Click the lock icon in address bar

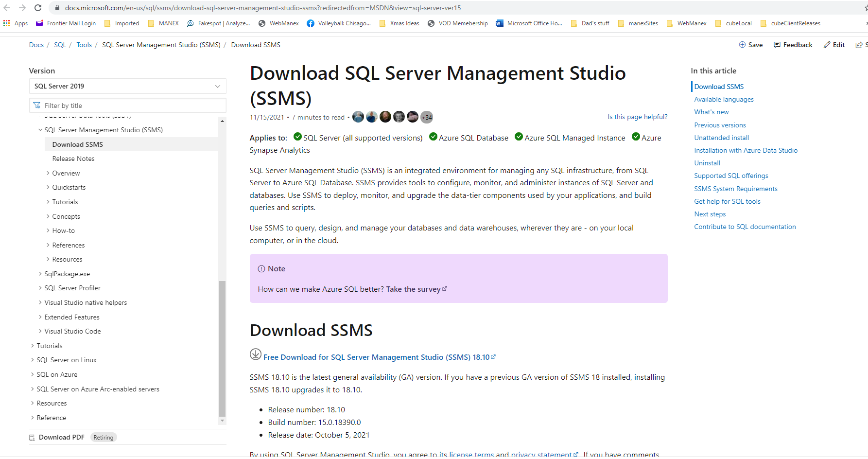pyautogui.click(x=57, y=8)
